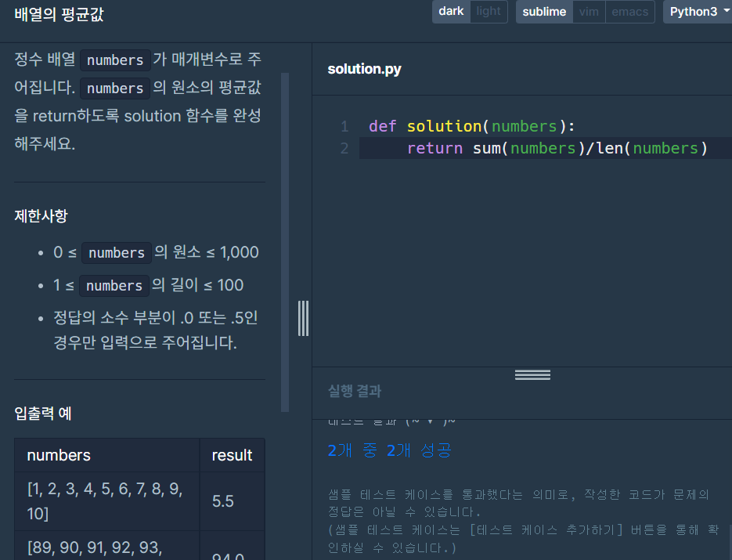Image resolution: width=732 pixels, height=560 pixels.
Task: Click the 실행 결과 heading
Action: point(355,391)
